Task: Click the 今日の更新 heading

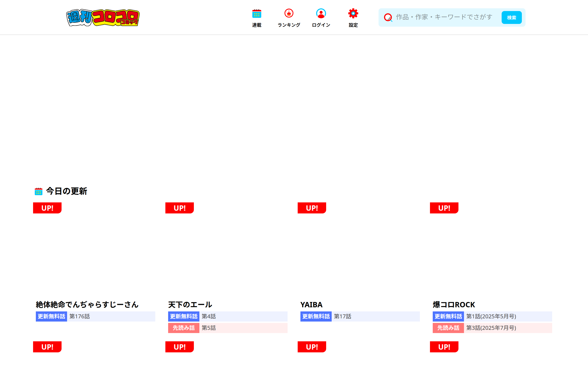Action: pos(67,191)
